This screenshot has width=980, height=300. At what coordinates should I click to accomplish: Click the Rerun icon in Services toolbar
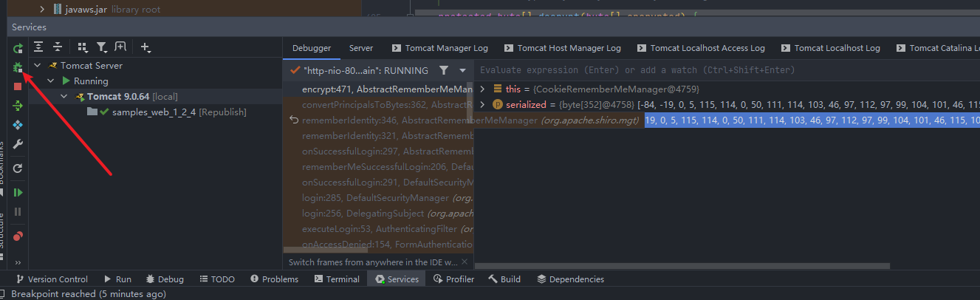18,48
